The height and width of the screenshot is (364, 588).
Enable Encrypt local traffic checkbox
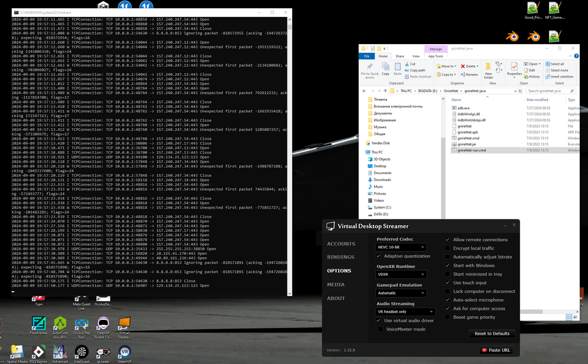[x=447, y=248]
